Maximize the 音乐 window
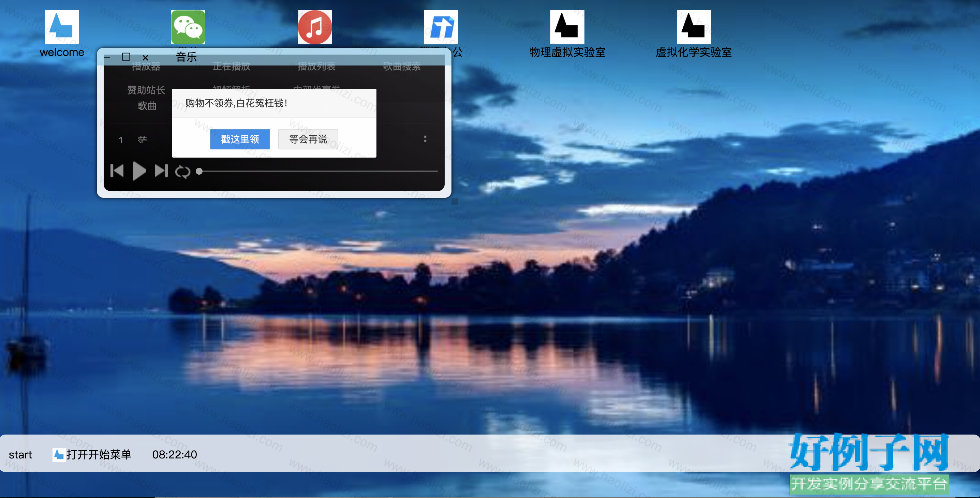The width and height of the screenshot is (980, 498). pos(126,57)
